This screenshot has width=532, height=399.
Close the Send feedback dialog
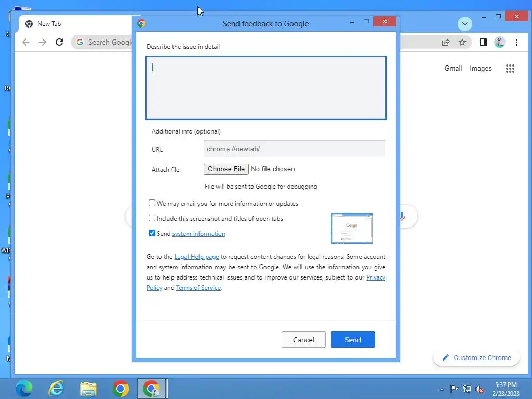[x=384, y=22]
